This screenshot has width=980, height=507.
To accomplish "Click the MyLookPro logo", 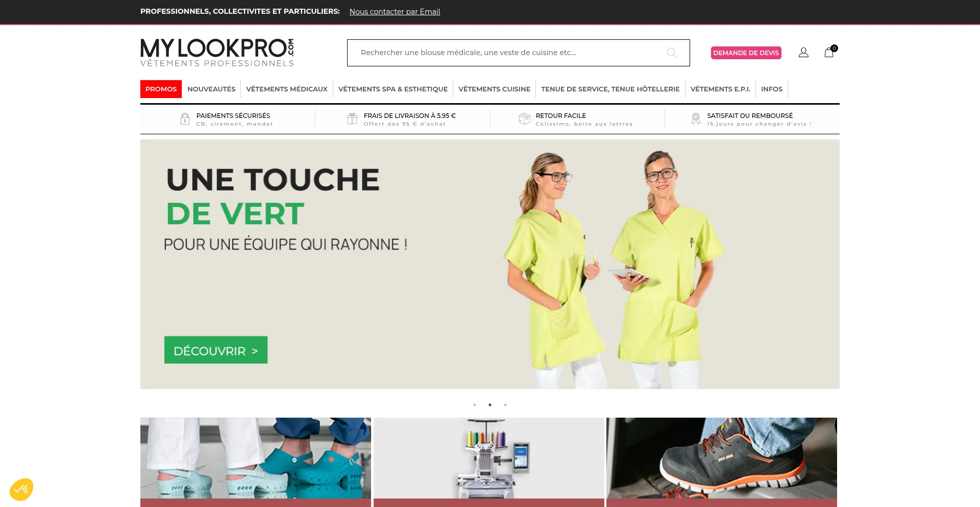I will pos(217,53).
